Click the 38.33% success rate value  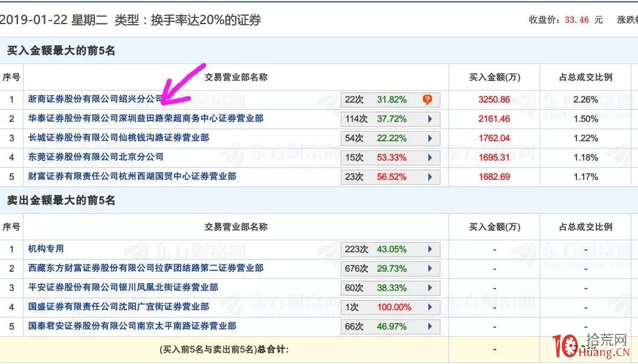[392, 288]
